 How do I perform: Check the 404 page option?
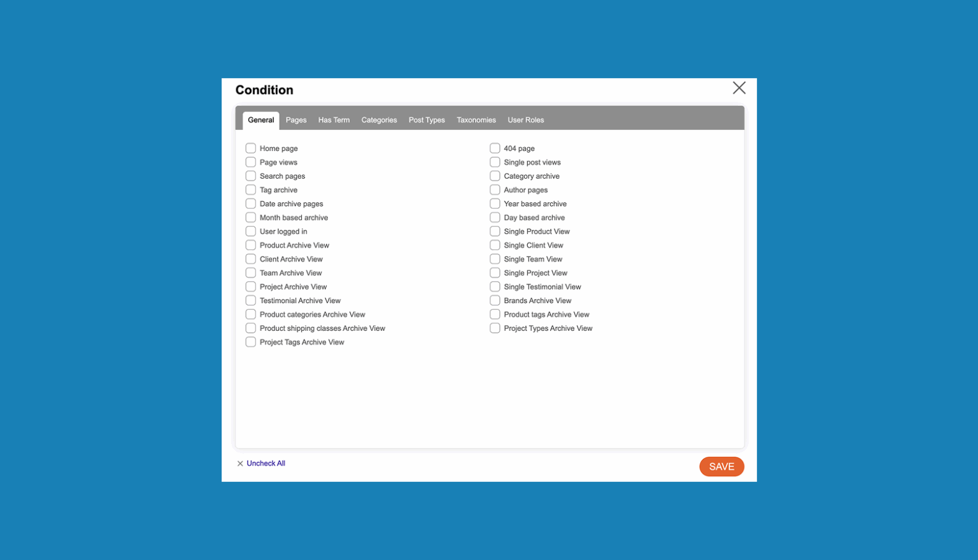point(495,148)
